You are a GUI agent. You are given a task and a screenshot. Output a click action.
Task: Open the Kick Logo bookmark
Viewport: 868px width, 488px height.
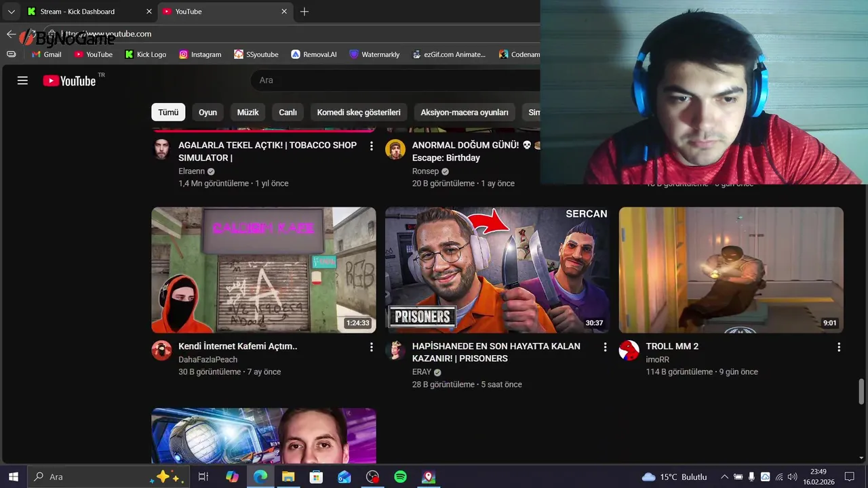pos(146,54)
